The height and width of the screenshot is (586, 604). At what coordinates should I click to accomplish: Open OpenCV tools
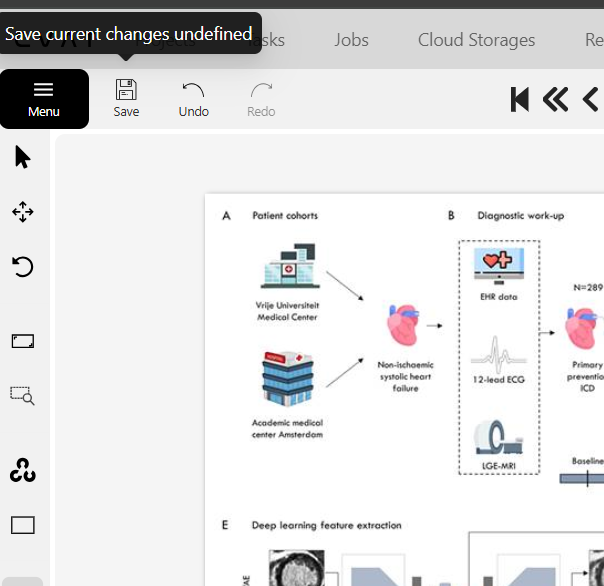pyautogui.click(x=23, y=470)
